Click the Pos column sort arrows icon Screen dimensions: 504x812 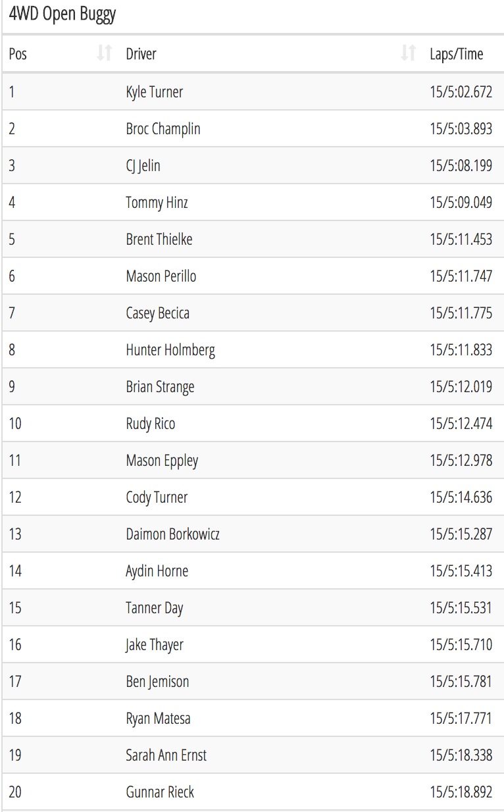pos(105,53)
